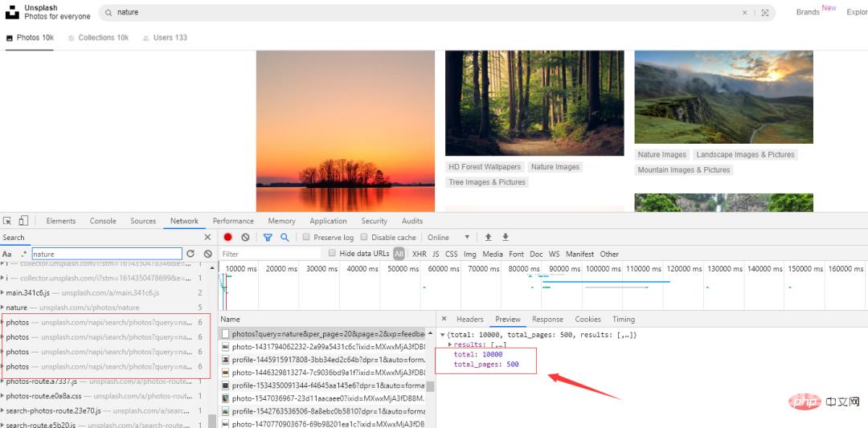This screenshot has height=428, width=868.
Task: Enable the Preserve log checkbox
Action: [x=307, y=238]
